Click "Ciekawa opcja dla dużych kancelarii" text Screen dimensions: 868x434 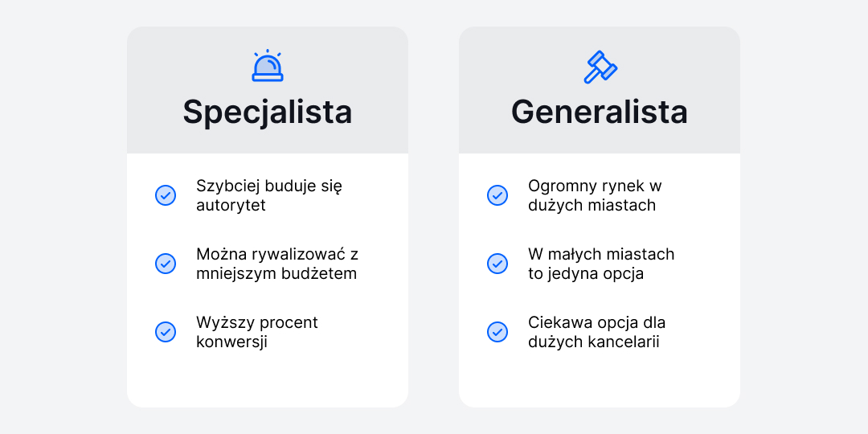click(596, 332)
